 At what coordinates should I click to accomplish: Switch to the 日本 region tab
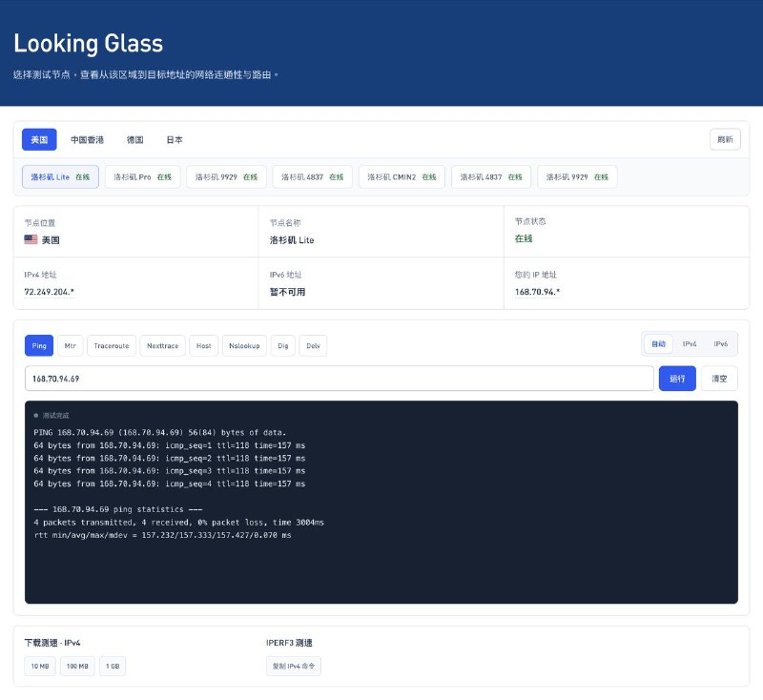click(175, 139)
